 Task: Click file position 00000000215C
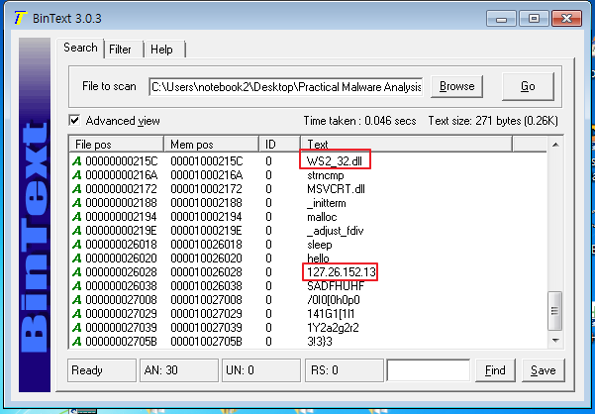(x=121, y=162)
